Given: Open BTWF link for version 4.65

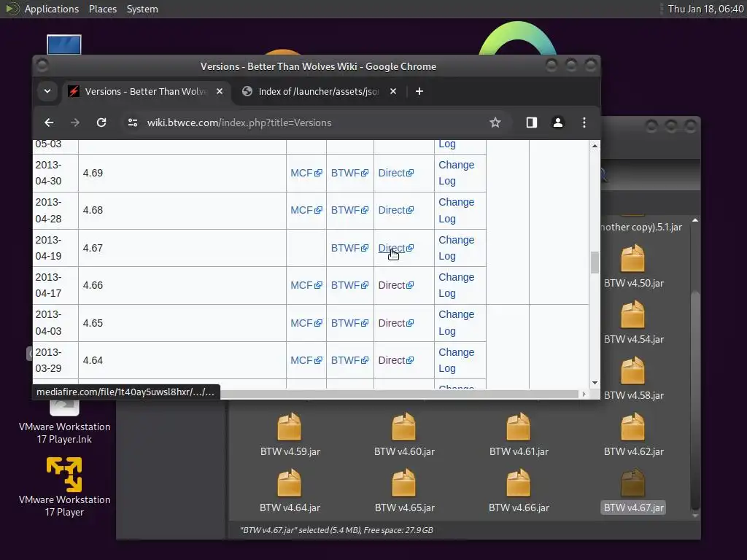Looking at the screenshot, I should 349,323.
